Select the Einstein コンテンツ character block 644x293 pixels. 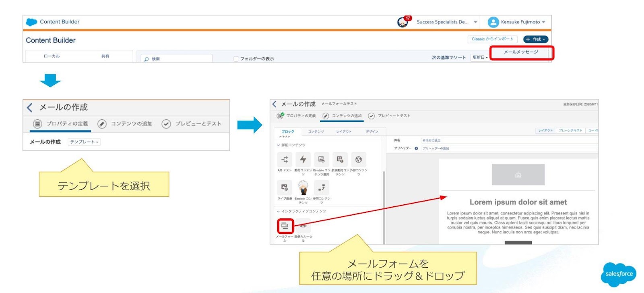coord(303,188)
